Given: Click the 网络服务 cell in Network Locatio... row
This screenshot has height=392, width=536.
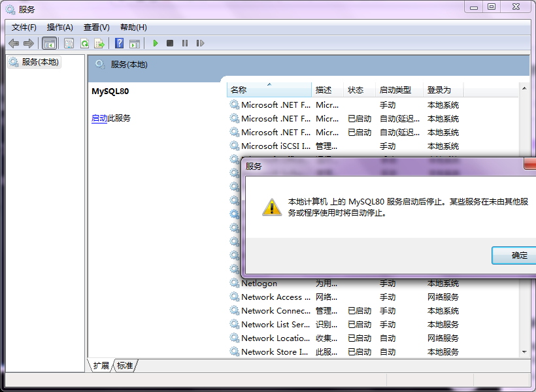Looking at the screenshot, I should tap(443, 338).
